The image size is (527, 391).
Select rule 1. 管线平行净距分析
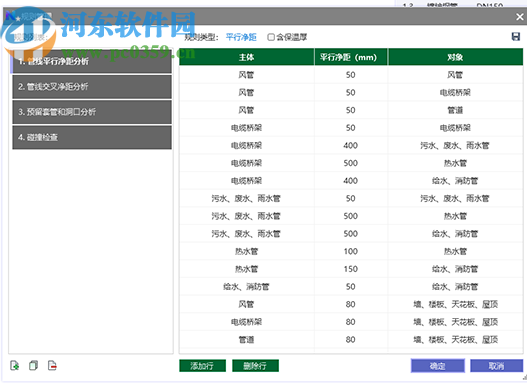(x=92, y=61)
